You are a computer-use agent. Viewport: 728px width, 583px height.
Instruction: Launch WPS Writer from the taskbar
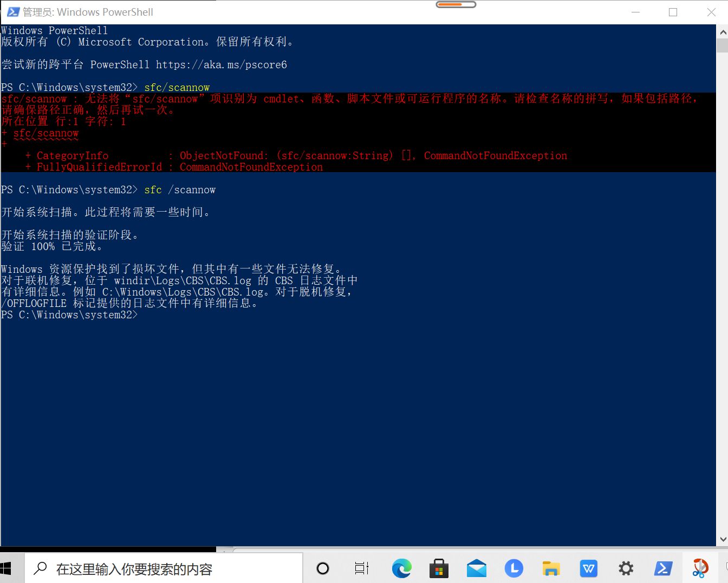pos(588,568)
